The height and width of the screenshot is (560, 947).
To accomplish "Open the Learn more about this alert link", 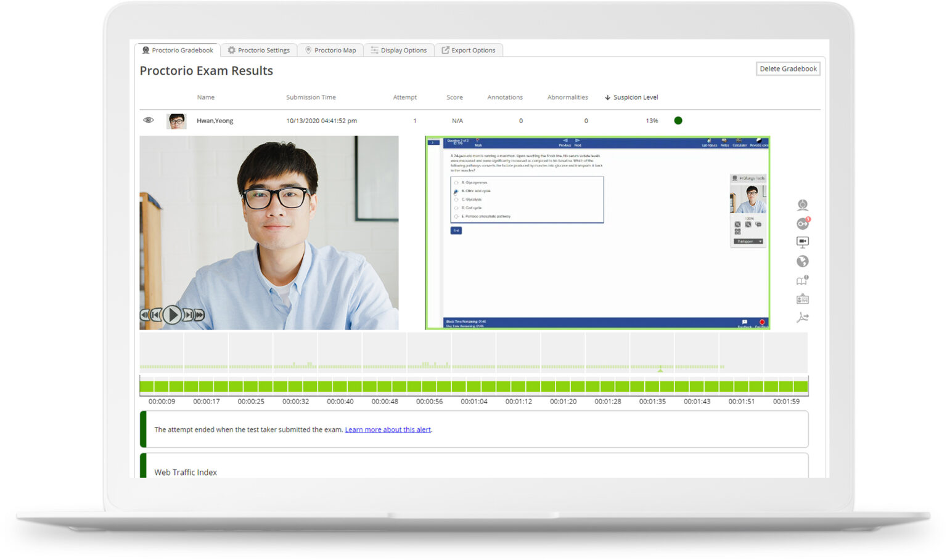I will (388, 429).
